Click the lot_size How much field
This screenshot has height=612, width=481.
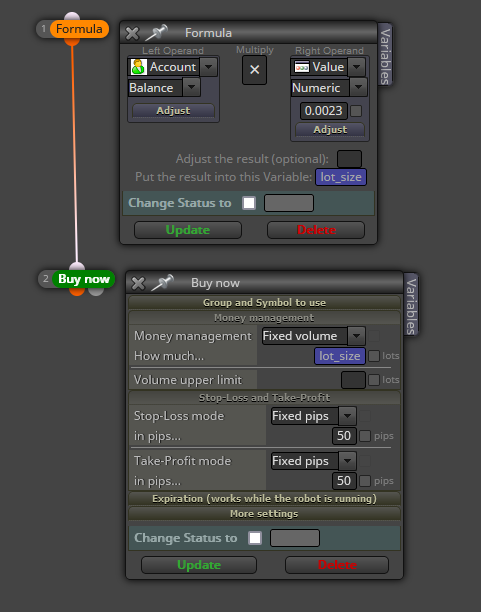tap(340, 356)
